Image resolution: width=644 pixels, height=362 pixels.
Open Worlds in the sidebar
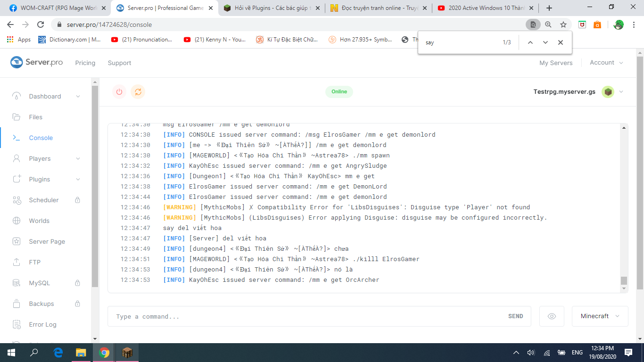(x=39, y=221)
